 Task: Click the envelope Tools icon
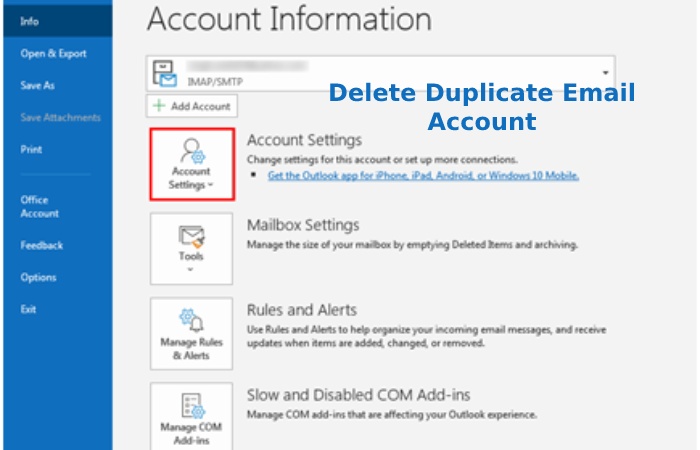coord(192,237)
